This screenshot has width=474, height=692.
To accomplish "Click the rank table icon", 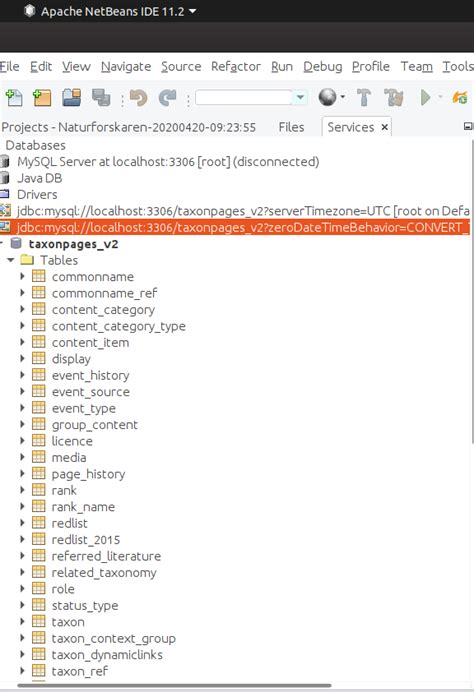I will [x=39, y=490].
